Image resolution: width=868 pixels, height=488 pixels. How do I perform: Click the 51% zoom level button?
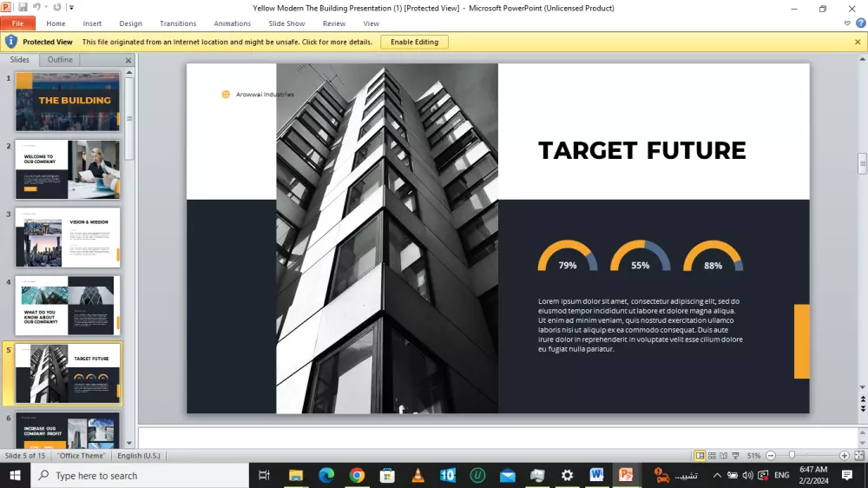(x=753, y=456)
